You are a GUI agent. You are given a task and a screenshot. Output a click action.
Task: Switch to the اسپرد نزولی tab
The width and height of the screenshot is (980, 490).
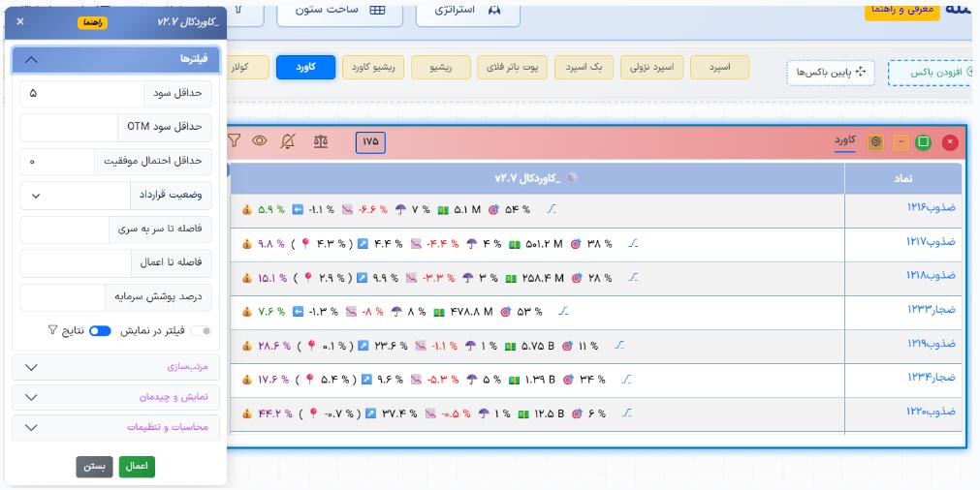[x=651, y=68]
